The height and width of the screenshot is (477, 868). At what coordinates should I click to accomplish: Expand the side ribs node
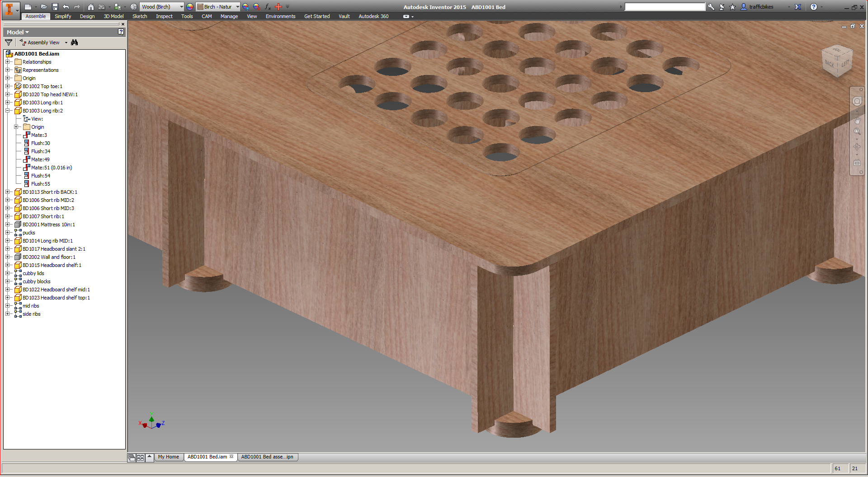(8, 314)
